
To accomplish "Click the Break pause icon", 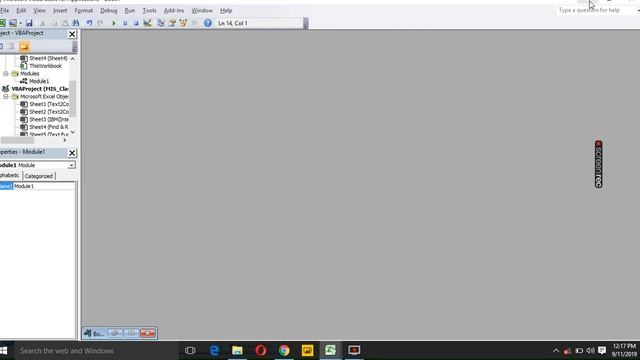I will tap(125, 23).
